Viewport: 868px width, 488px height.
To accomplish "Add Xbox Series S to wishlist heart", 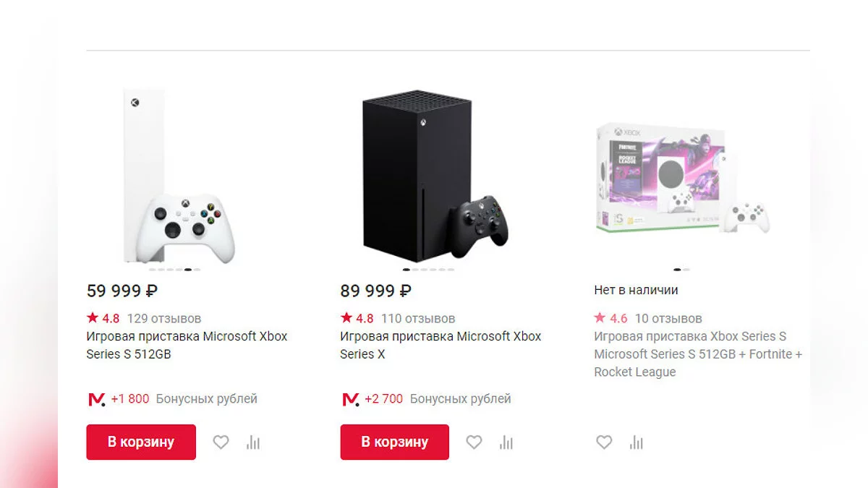I will (x=221, y=442).
